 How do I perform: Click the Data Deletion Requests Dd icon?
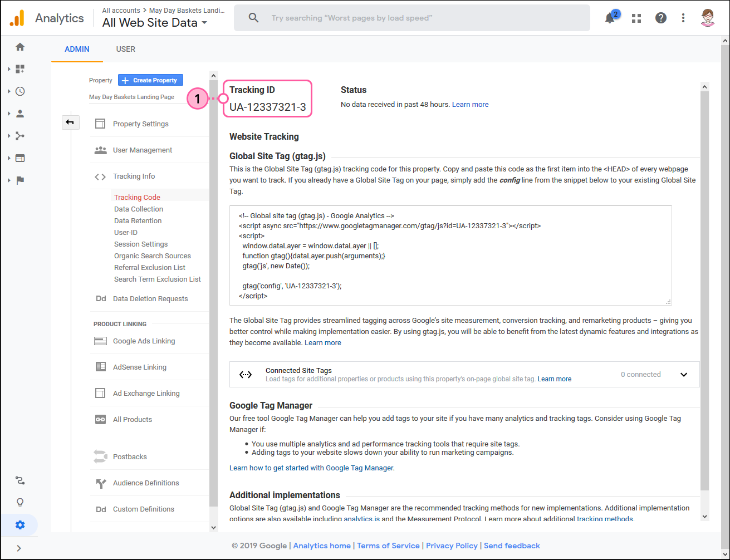click(101, 298)
